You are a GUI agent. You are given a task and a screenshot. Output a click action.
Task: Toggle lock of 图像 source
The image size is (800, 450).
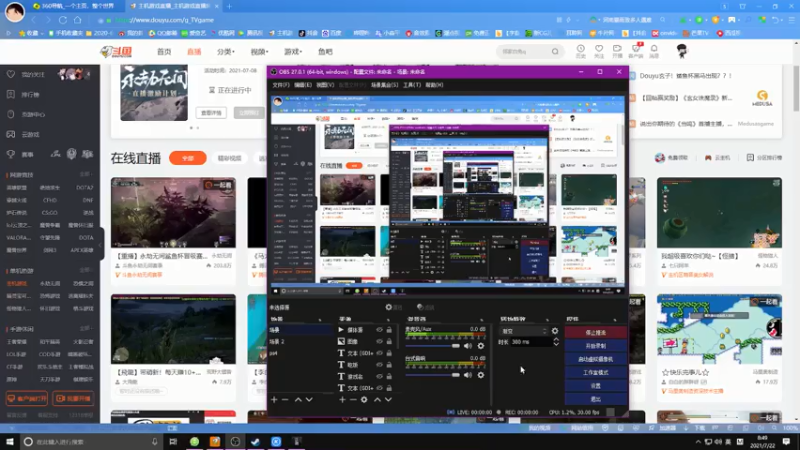click(389, 341)
